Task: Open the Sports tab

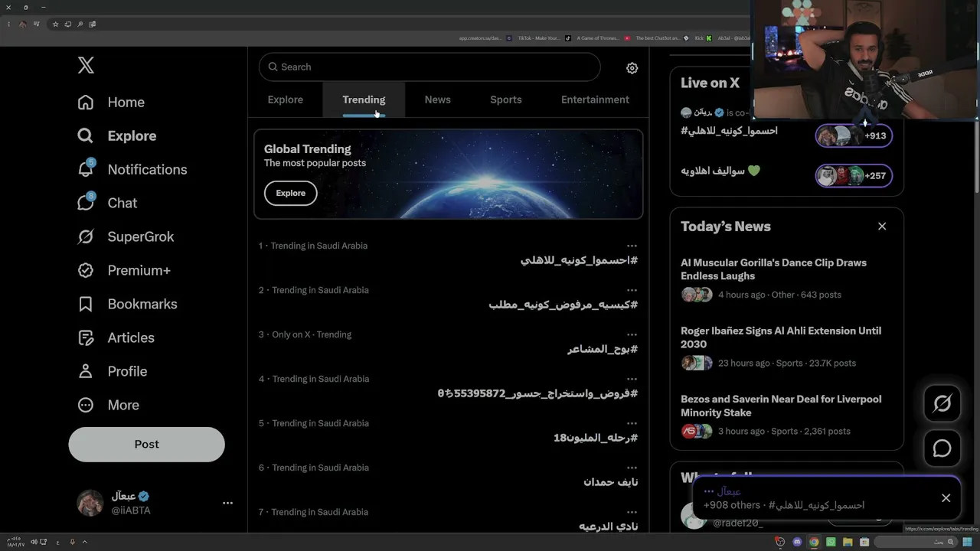Action: click(506, 99)
